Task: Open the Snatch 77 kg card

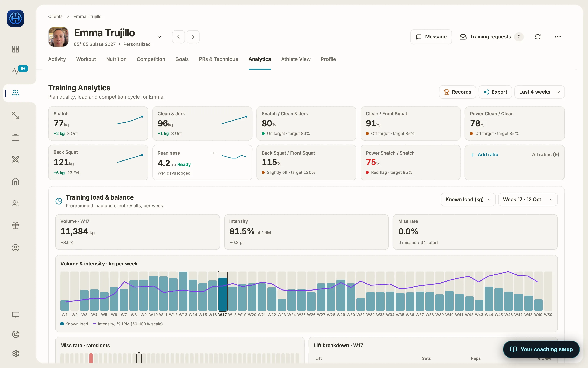Action: tap(98, 123)
